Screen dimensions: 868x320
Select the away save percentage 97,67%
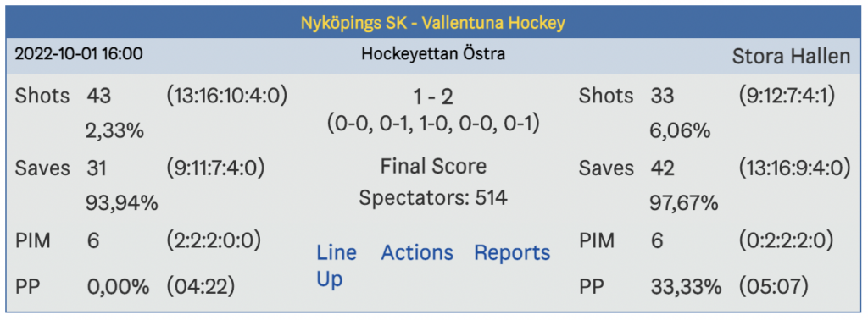pyautogui.click(x=684, y=204)
